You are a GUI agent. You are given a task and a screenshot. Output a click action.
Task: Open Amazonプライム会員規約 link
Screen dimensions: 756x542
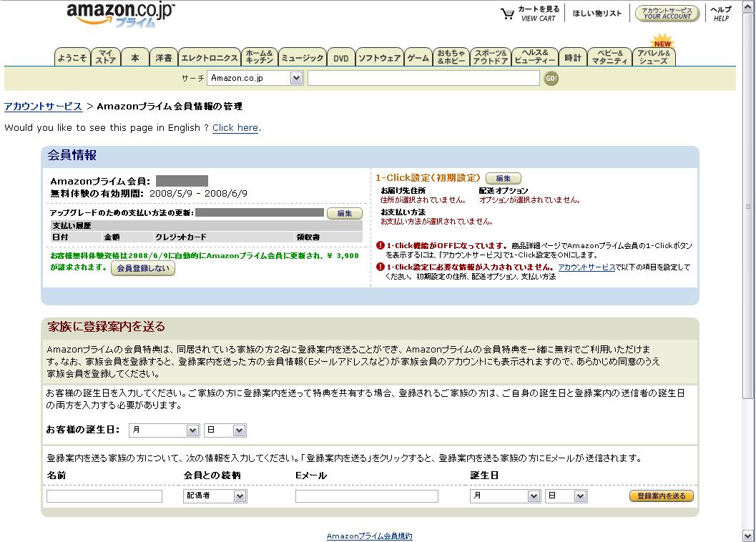[369, 536]
